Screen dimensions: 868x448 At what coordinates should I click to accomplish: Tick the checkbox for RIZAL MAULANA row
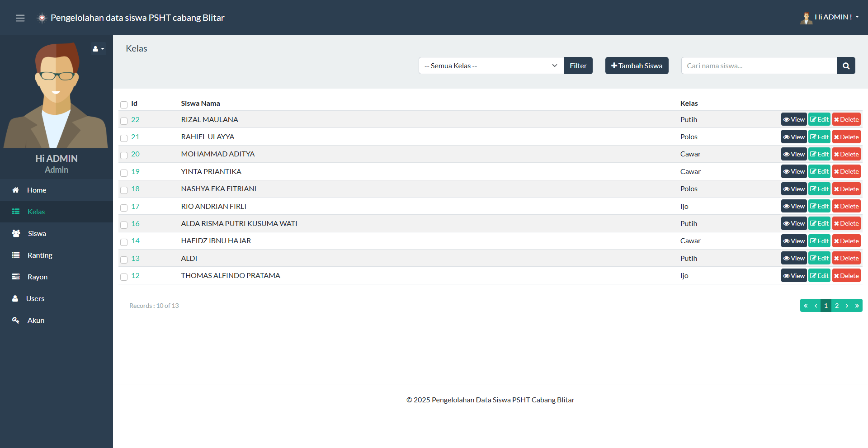(x=124, y=121)
